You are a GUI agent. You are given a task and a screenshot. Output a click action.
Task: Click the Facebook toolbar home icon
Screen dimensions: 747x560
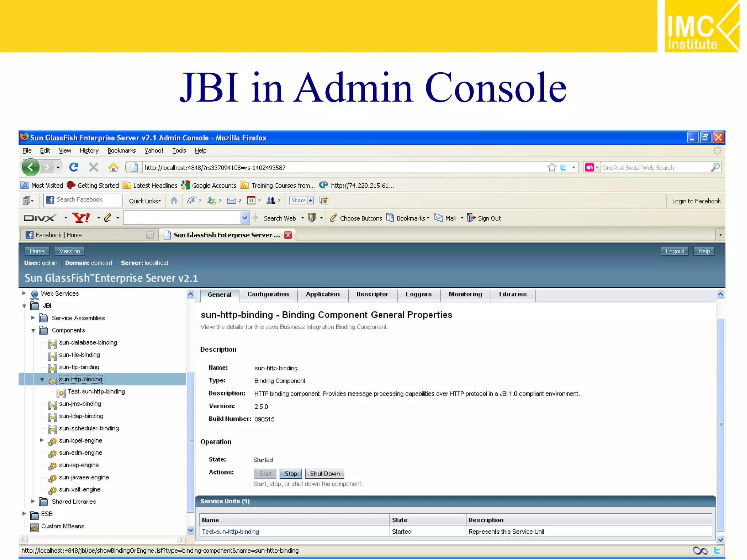pyautogui.click(x=174, y=201)
